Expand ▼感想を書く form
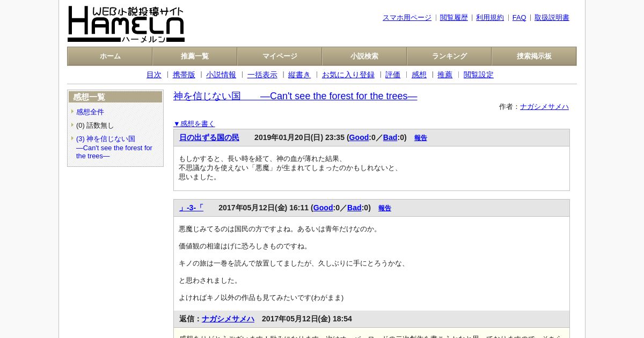This screenshot has width=644, height=338. [x=194, y=124]
